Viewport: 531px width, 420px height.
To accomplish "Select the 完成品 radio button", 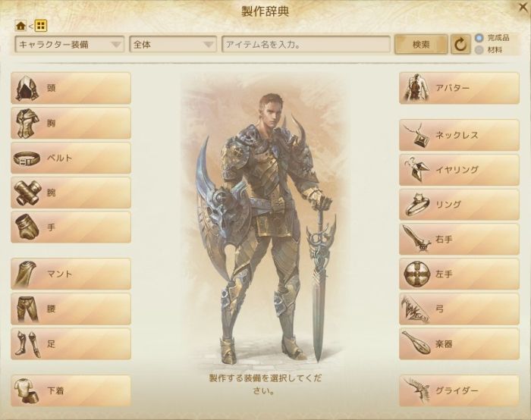I will (x=479, y=38).
